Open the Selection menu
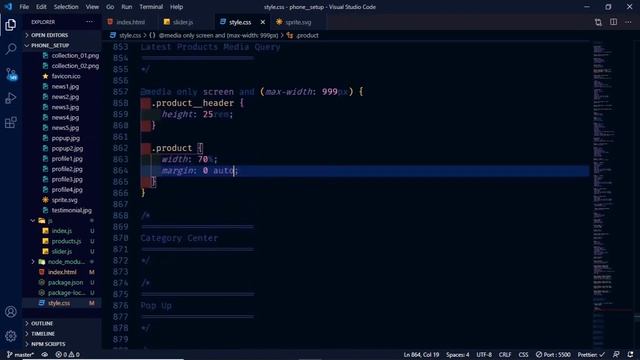This screenshot has height=360, width=640. pos(66,7)
